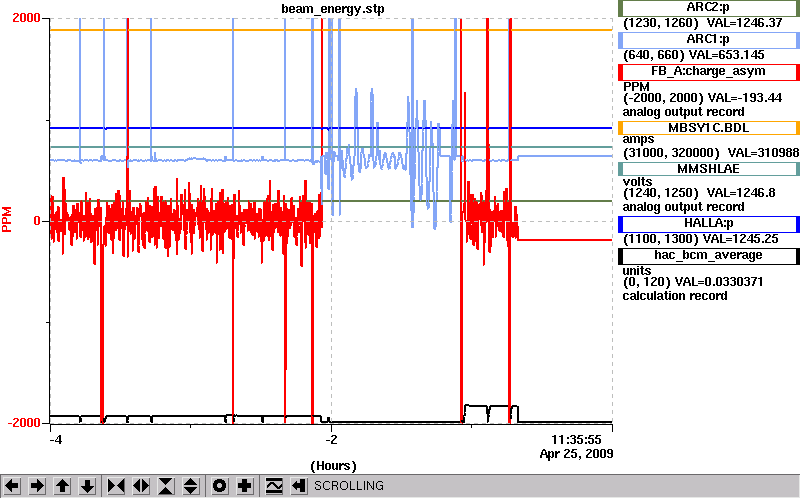Click the 'calculation record' description text
The image size is (800, 498).
(x=675, y=296)
